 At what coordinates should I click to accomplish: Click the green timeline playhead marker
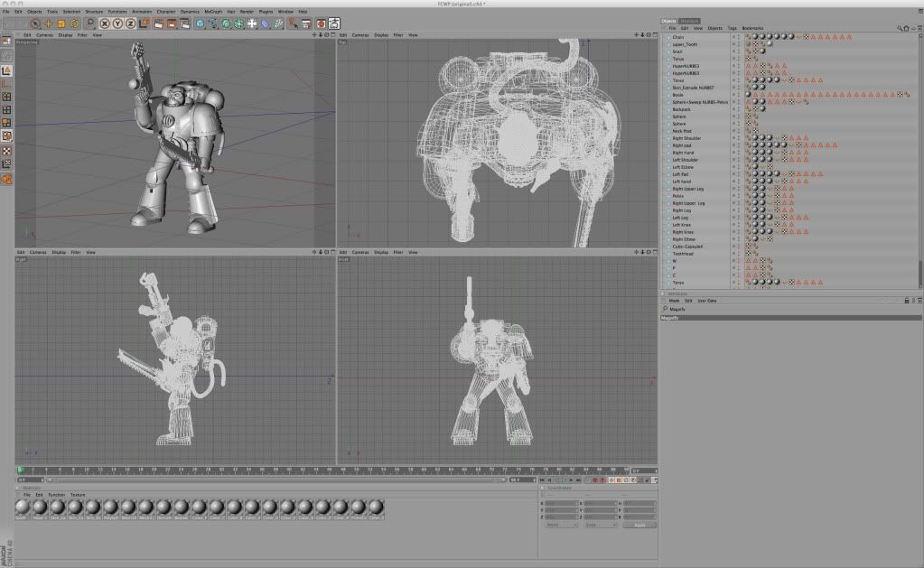point(20,470)
